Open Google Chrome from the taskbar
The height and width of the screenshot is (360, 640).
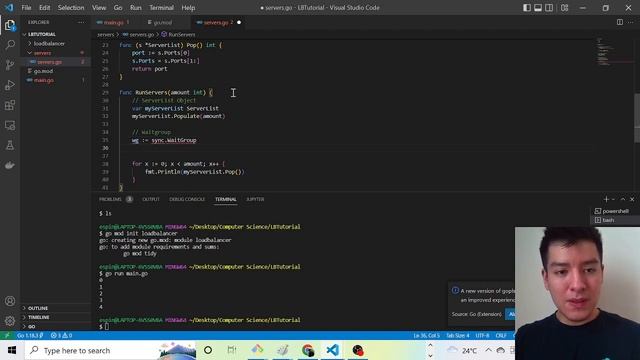[308, 350]
